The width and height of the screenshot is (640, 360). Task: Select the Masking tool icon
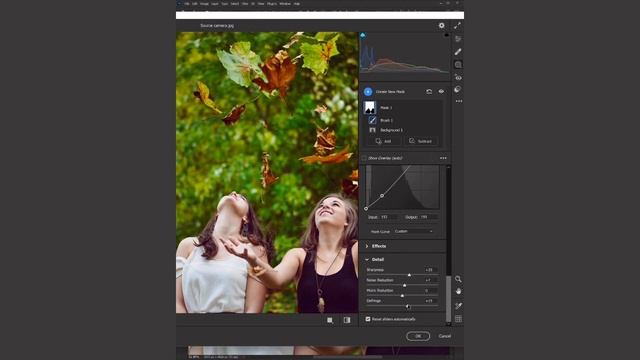click(458, 64)
